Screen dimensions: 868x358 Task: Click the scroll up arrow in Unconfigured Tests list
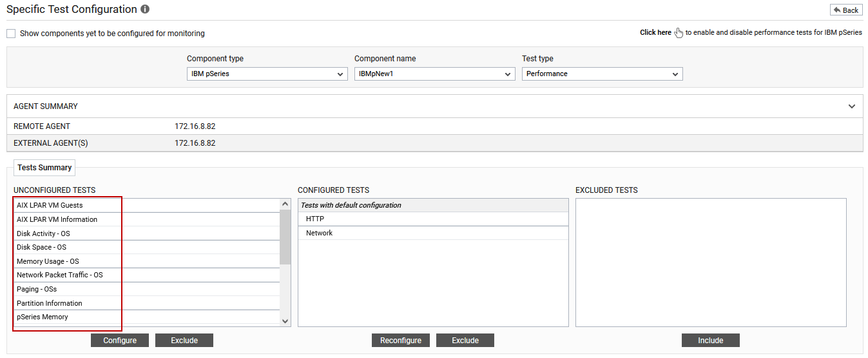[285, 204]
